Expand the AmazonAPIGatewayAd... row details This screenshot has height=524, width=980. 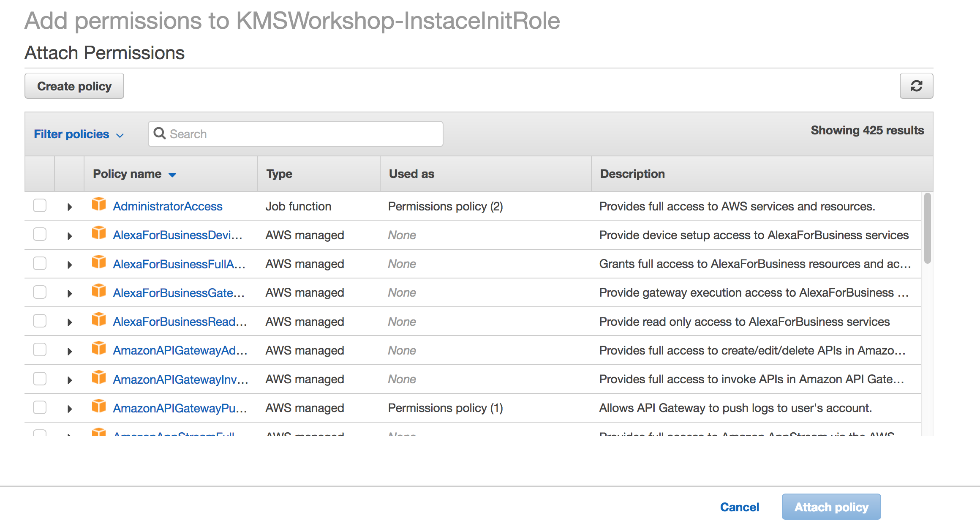point(70,351)
